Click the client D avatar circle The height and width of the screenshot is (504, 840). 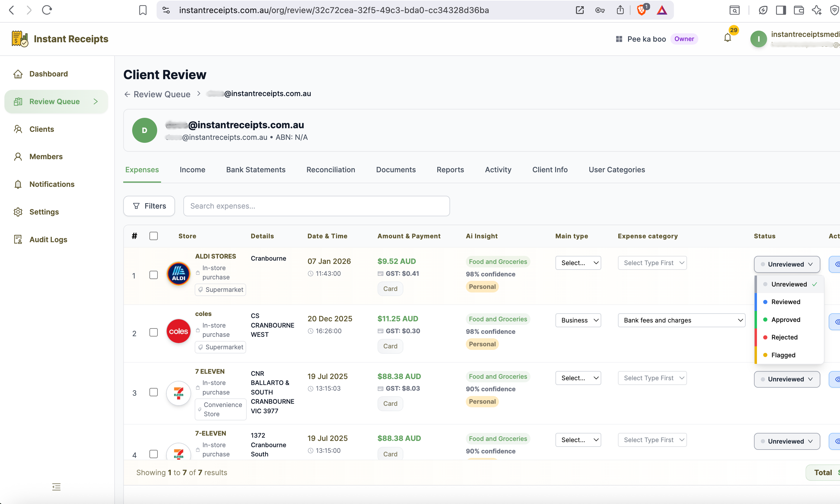pyautogui.click(x=144, y=130)
